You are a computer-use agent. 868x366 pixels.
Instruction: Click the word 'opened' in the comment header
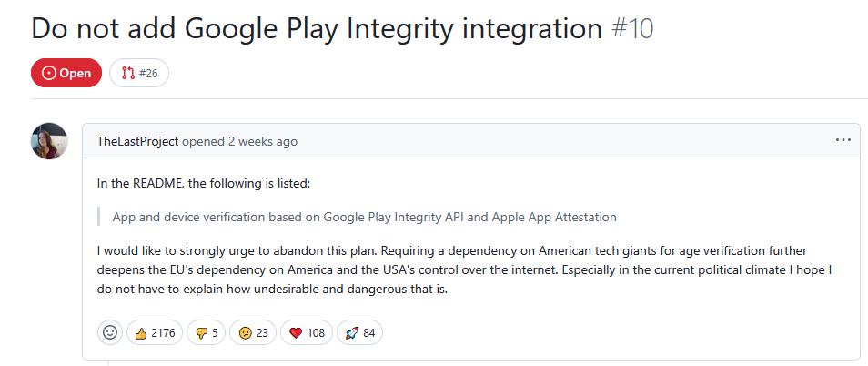click(x=203, y=142)
